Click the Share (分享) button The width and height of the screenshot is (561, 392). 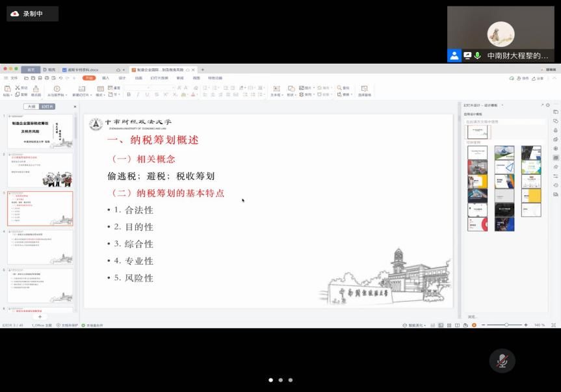(539, 78)
